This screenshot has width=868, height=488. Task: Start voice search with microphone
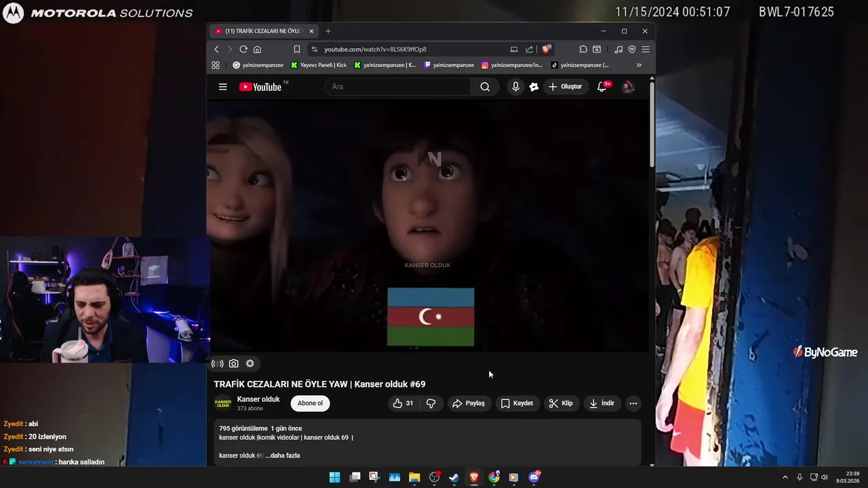coord(516,87)
